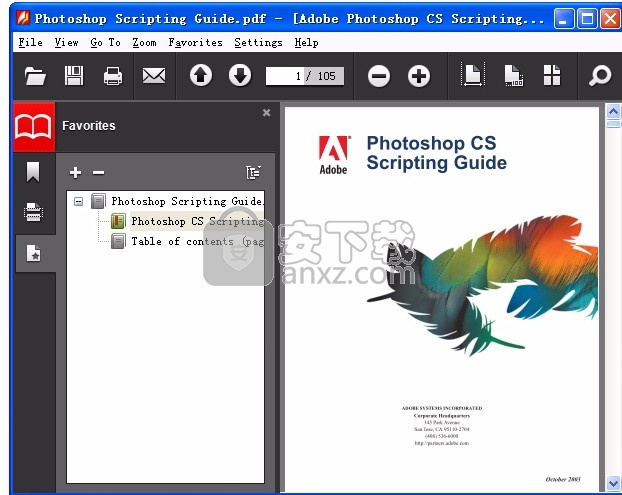Click the red open-book reader icon
Image resolution: width=622 pixels, height=495 pixels.
pyautogui.click(x=34, y=127)
